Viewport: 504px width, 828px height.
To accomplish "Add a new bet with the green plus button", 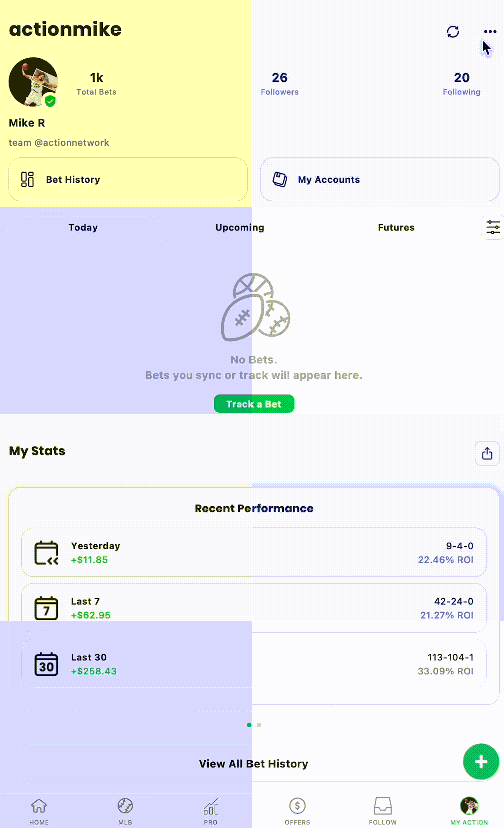I will tap(480, 761).
